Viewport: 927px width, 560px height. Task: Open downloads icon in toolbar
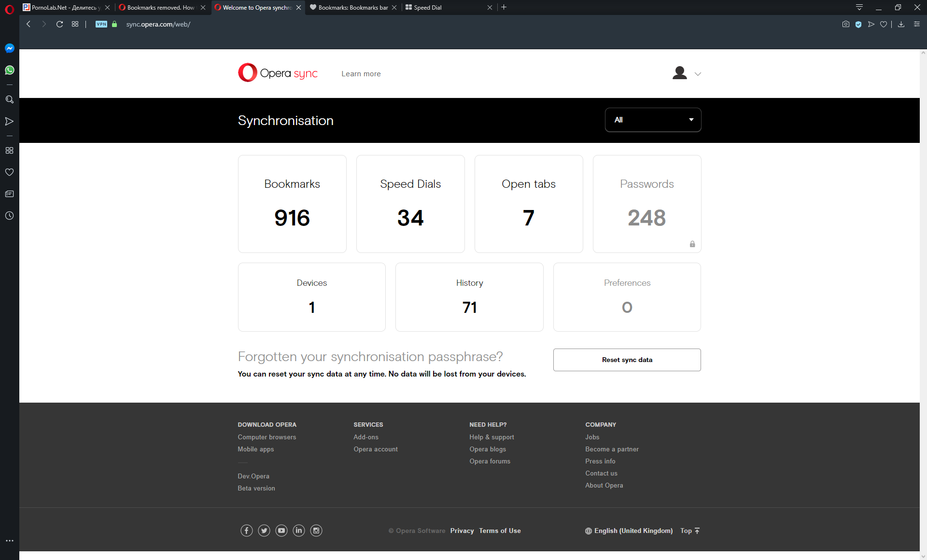pyautogui.click(x=901, y=24)
